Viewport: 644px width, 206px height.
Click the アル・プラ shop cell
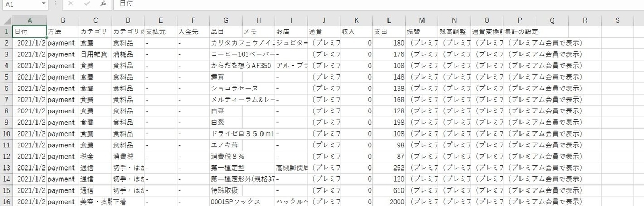[291, 66]
